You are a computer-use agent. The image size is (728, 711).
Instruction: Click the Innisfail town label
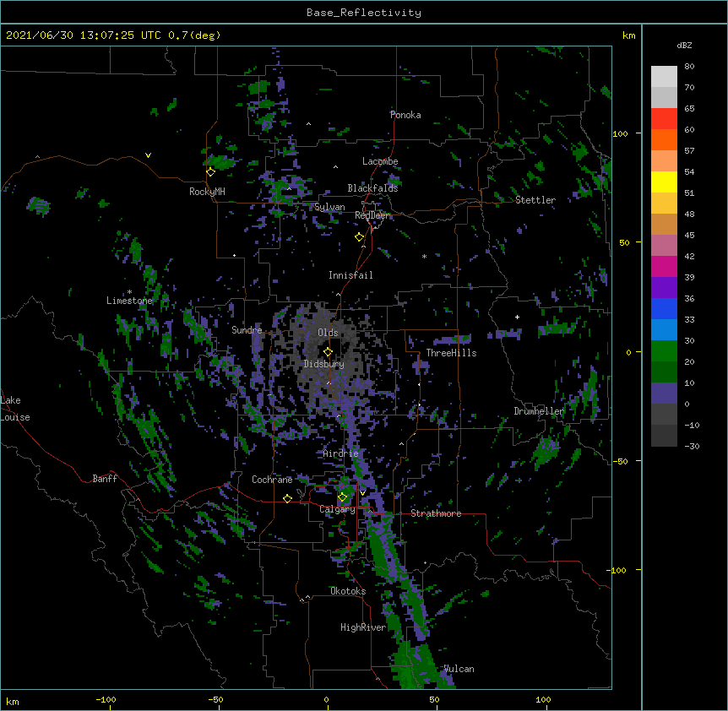tap(350, 275)
